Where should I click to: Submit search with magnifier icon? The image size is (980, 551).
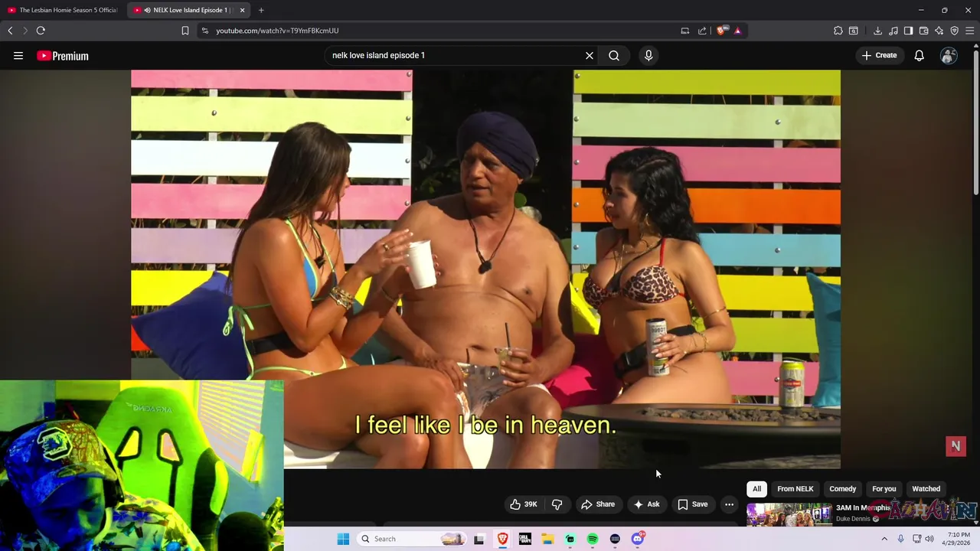point(614,56)
